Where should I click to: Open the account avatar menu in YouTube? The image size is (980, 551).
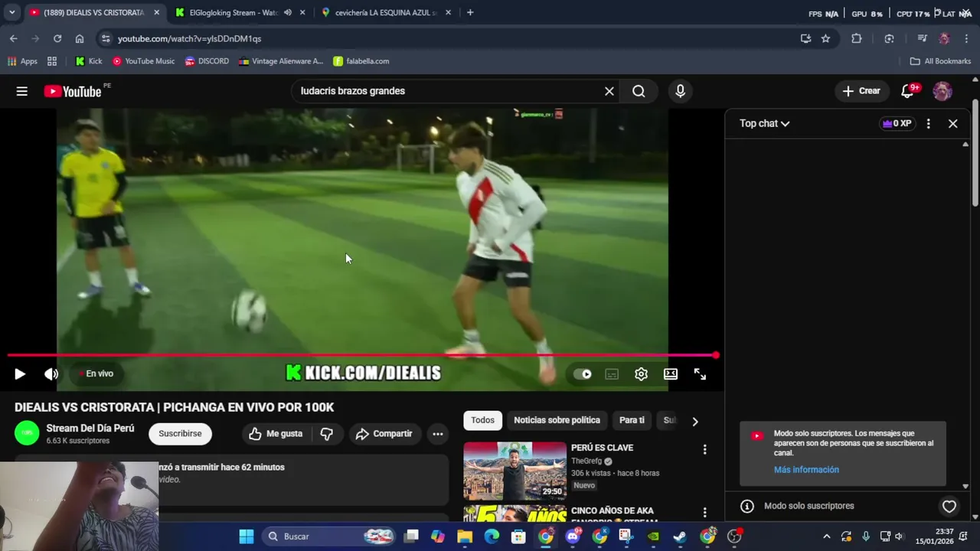click(942, 91)
